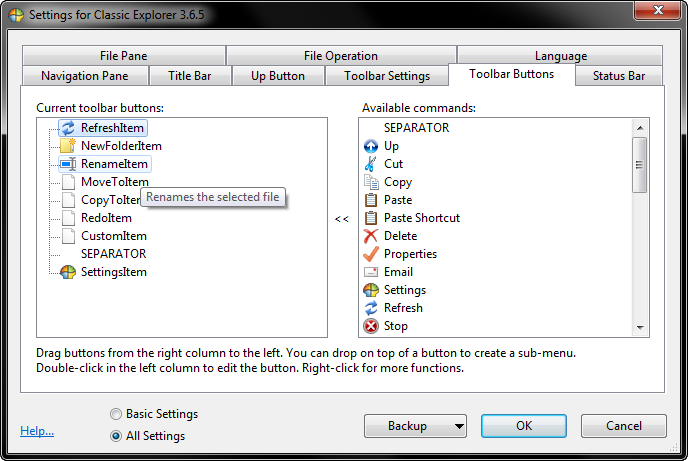This screenshot has width=688, height=461.
Task: Click the RedoItem blank page icon
Action: (x=68, y=218)
